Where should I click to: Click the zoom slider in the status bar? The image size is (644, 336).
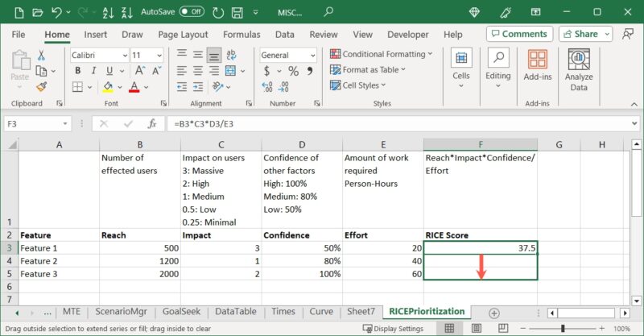click(x=562, y=328)
